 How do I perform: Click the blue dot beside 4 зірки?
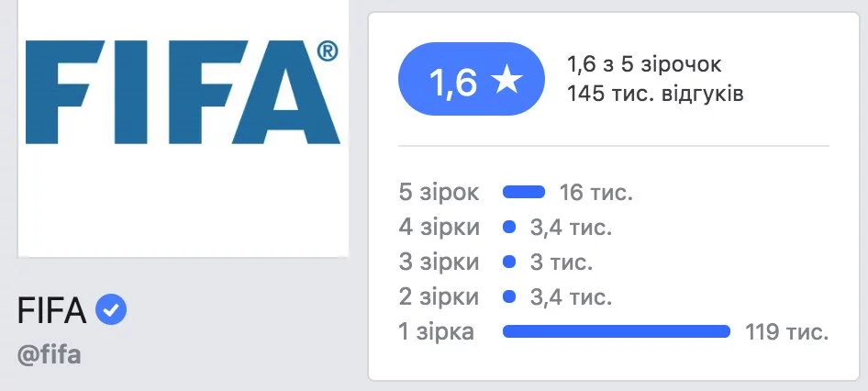pyautogui.click(x=508, y=227)
